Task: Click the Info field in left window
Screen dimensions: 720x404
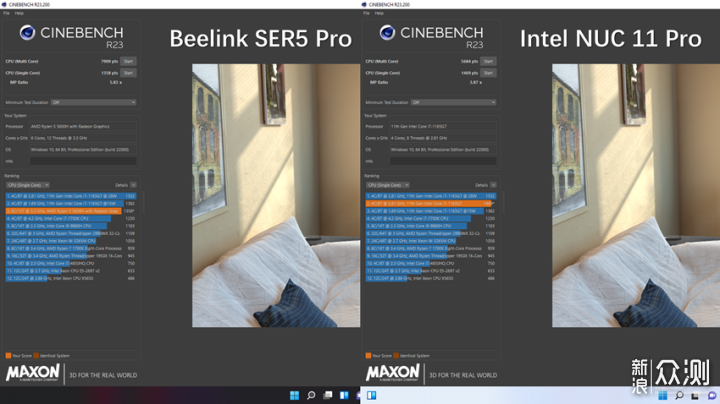Action: 83,161
